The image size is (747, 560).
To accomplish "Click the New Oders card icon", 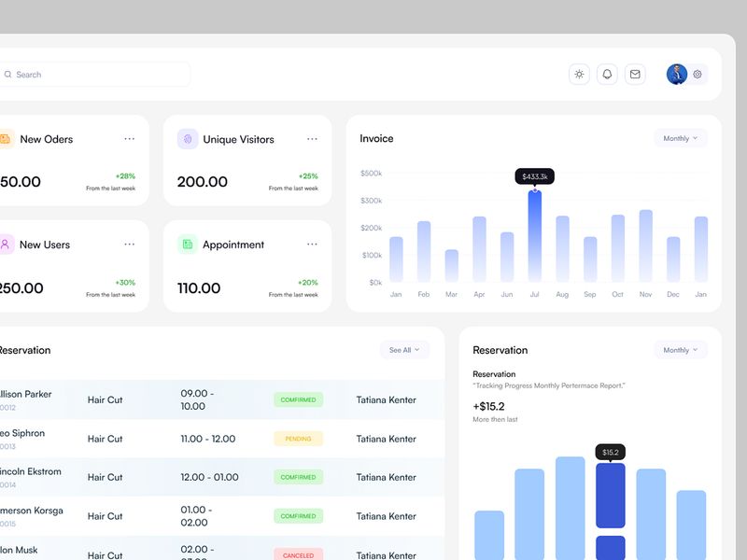I will (x=6, y=139).
